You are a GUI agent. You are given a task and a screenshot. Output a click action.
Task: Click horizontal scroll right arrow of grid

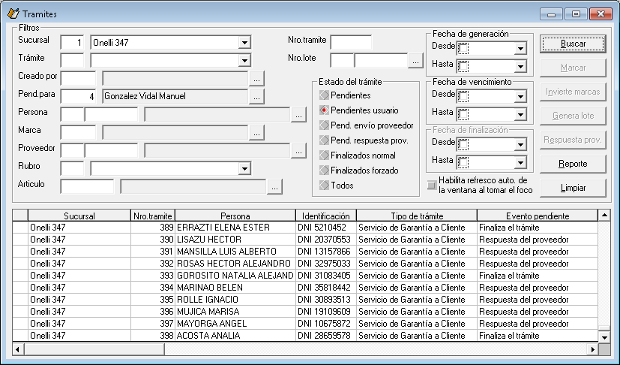tap(592, 349)
